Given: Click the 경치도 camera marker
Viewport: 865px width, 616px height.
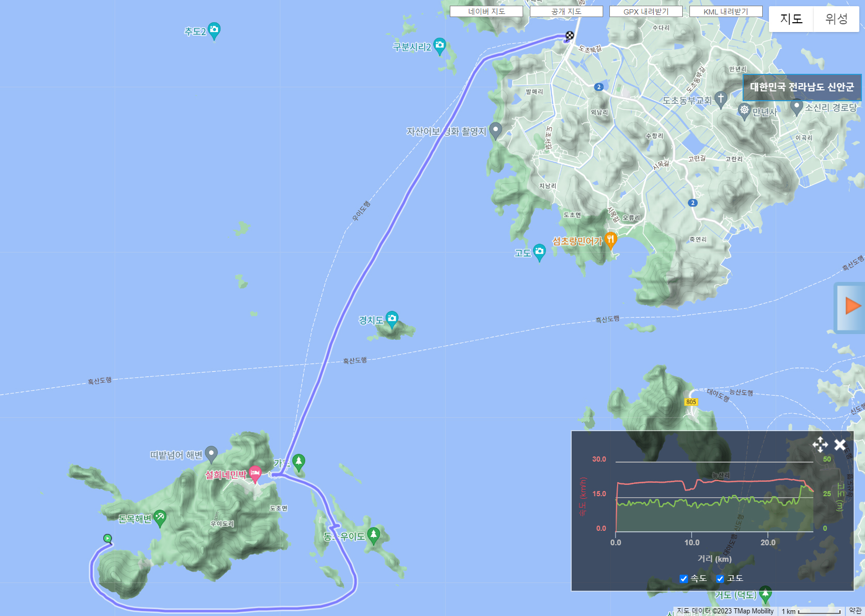Looking at the screenshot, I should tap(392, 320).
